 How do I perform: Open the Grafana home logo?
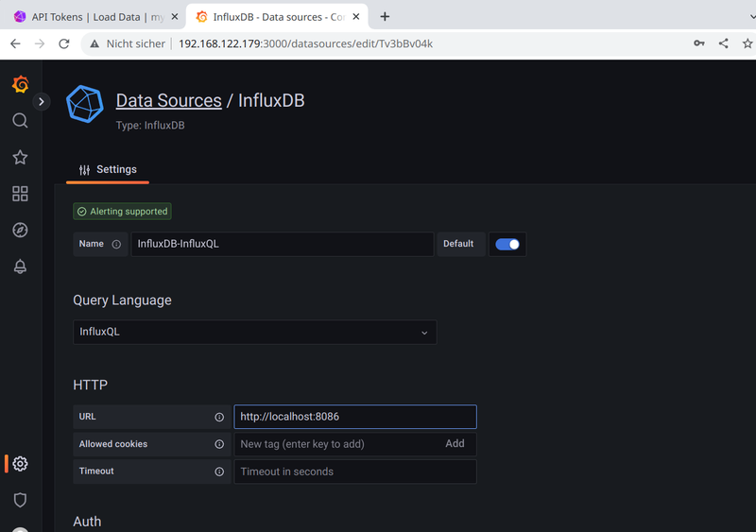[20, 84]
